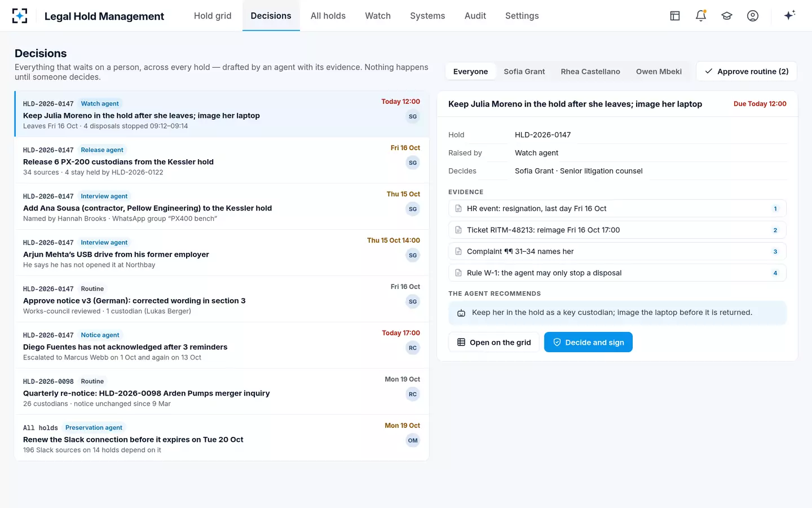Open the All holds tab

(328, 16)
